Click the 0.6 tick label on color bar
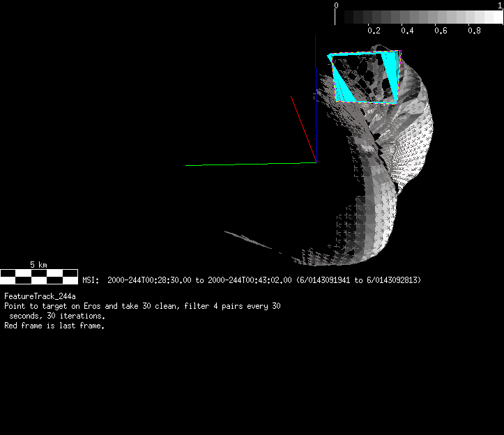Image resolution: width=504 pixels, height=435 pixels. pyautogui.click(x=441, y=31)
